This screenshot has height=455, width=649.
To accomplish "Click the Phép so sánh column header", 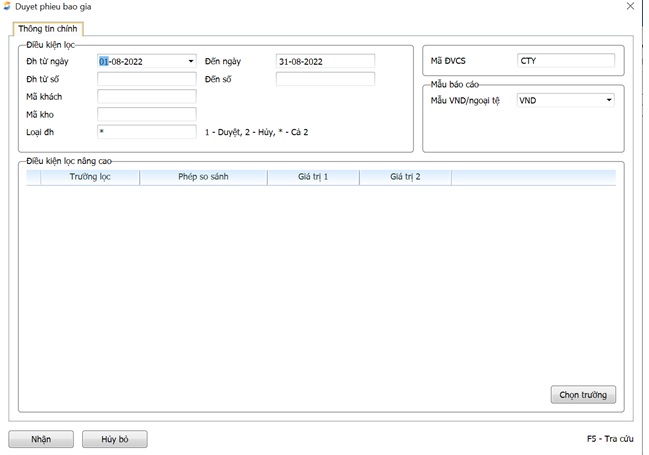I will tap(203, 177).
